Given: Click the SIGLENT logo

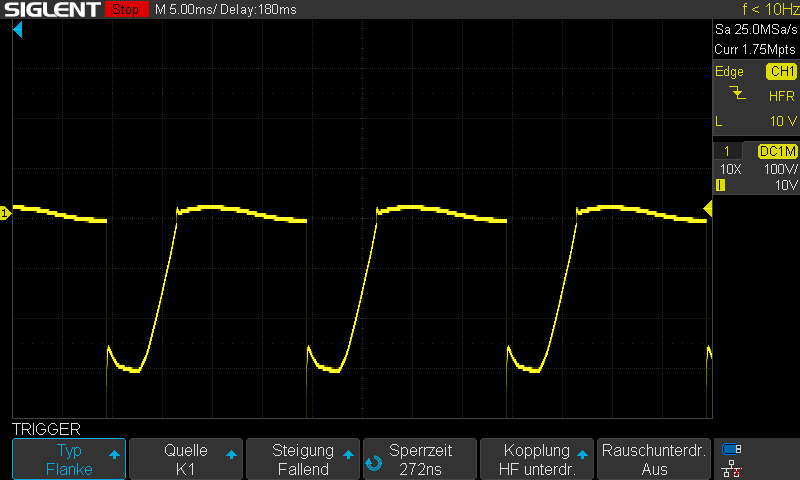Looking at the screenshot, I should pos(52,9).
